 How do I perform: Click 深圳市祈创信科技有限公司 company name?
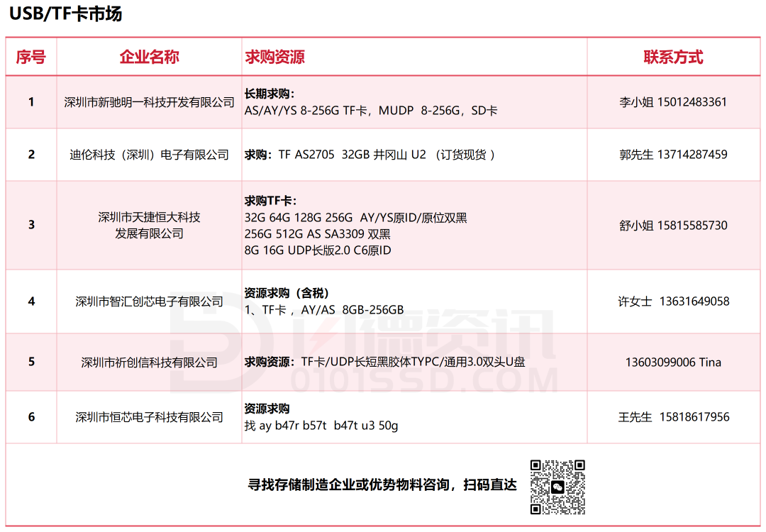tap(149, 362)
